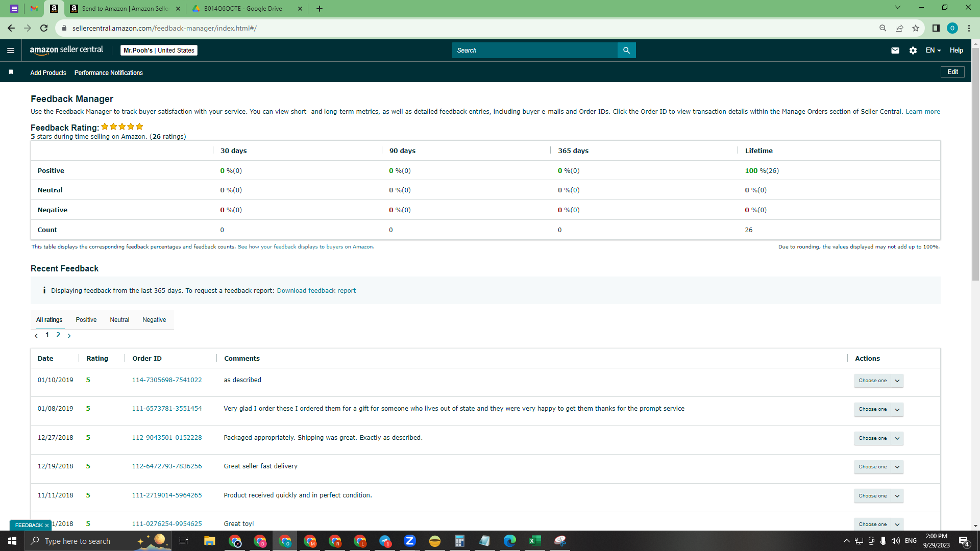Open Task View on the taskbar
The width and height of the screenshot is (980, 551).
[184, 541]
